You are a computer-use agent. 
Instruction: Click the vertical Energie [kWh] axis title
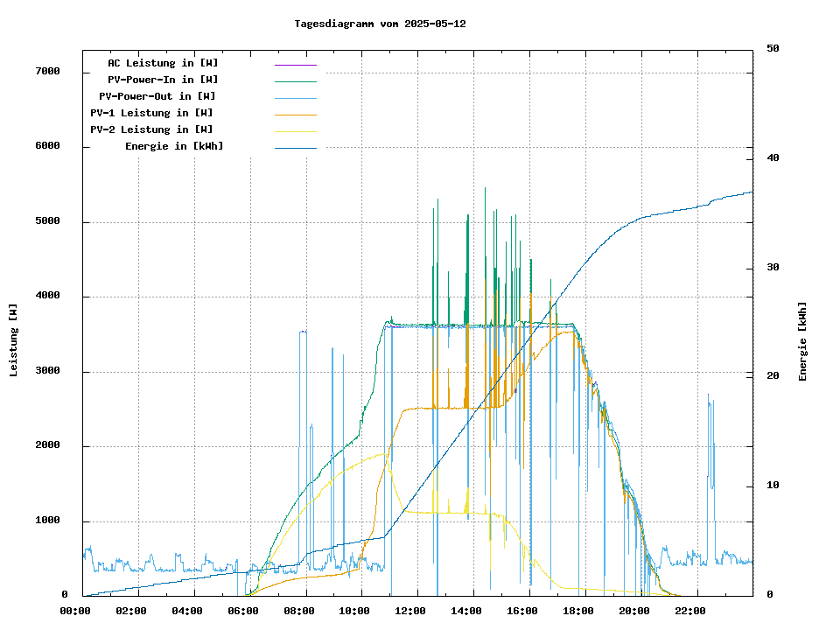802,341
